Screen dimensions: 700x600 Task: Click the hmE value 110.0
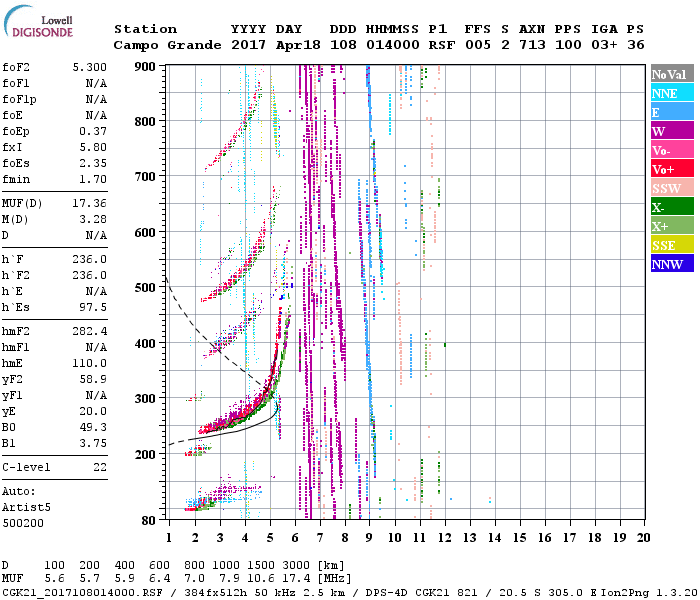(x=90, y=363)
